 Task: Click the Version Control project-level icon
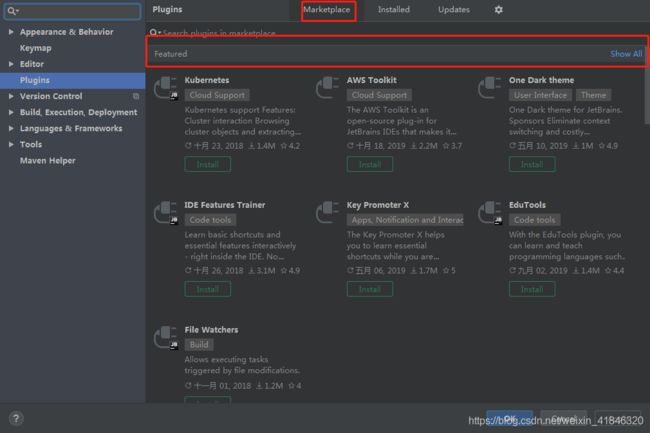tap(136, 96)
